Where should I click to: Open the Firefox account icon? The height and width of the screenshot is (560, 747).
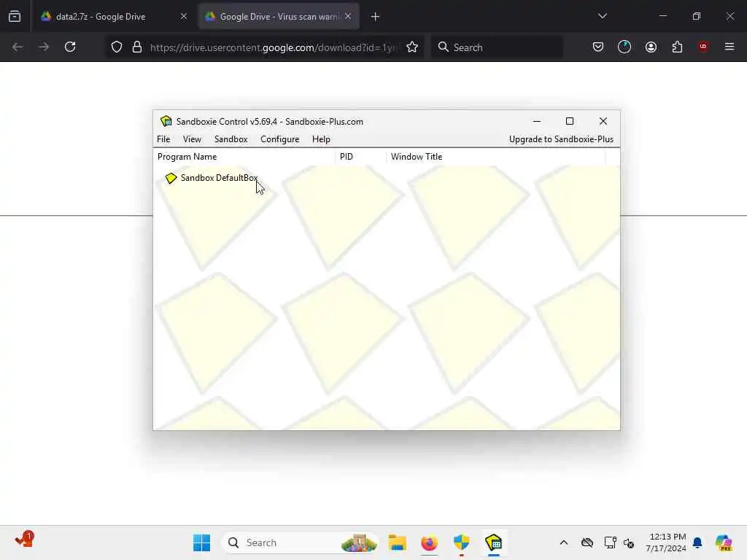pos(651,47)
